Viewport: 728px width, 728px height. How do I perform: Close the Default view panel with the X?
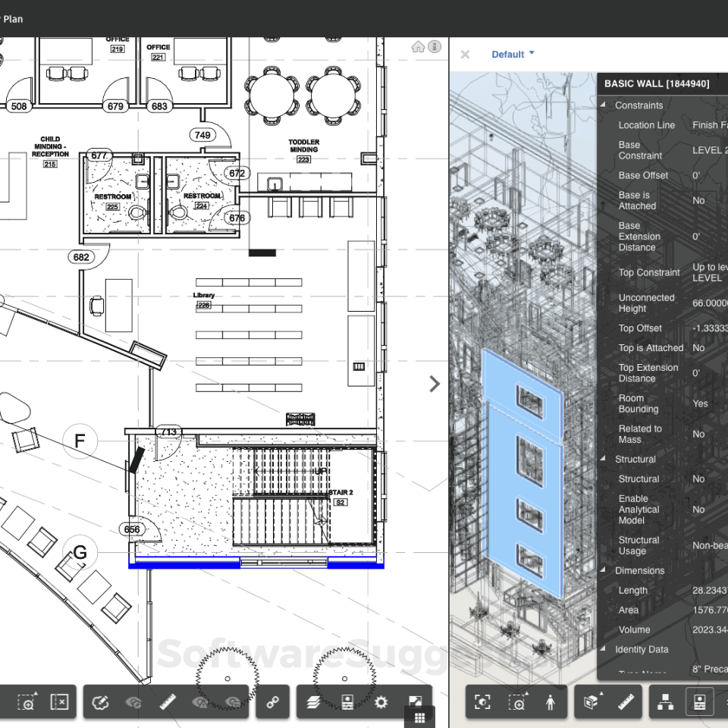(x=465, y=54)
